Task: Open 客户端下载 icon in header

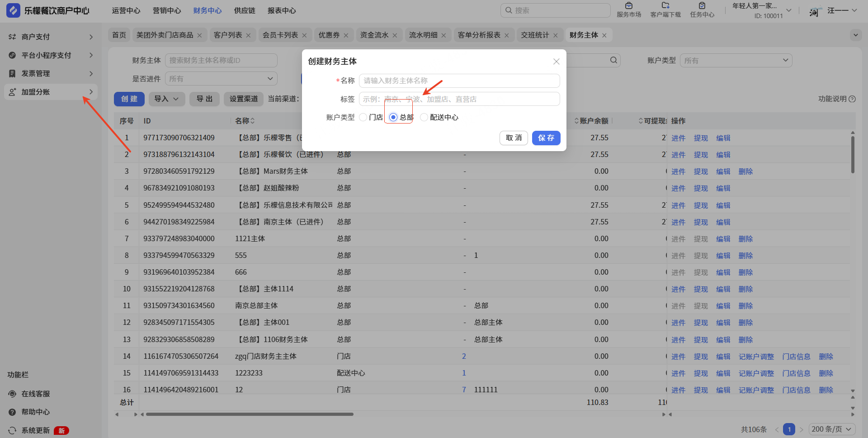Action: [665, 6]
